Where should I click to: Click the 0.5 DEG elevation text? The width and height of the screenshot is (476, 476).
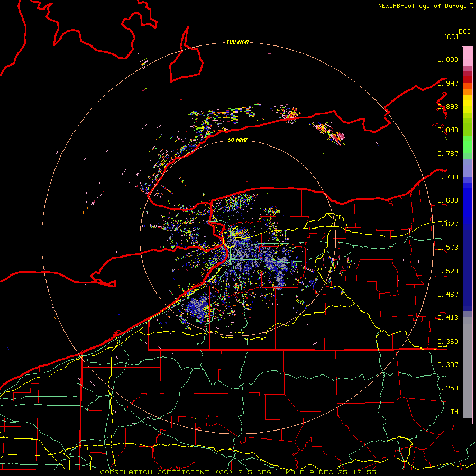[x=255, y=472]
